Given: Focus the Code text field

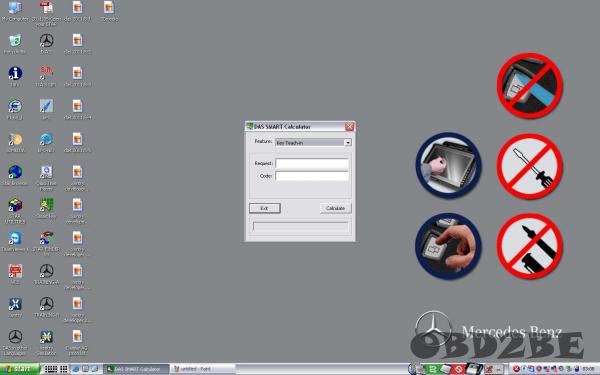Looking at the screenshot, I should (x=312, y=176).
